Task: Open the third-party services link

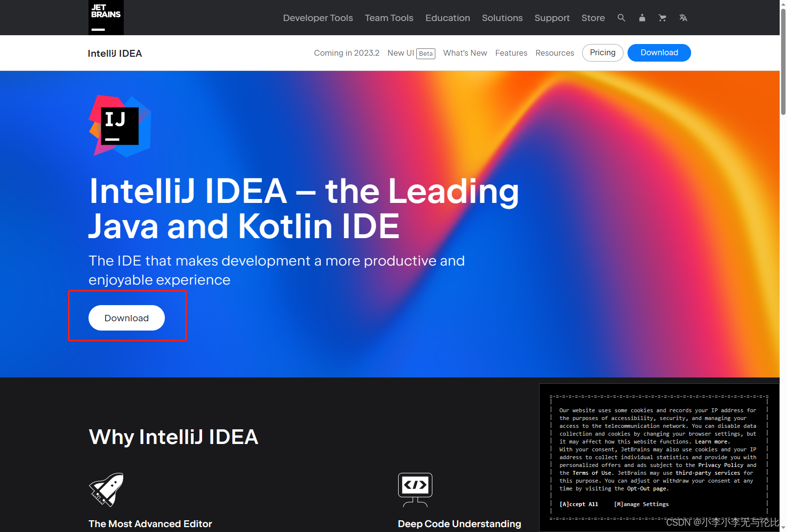Action: click(708, 473)
